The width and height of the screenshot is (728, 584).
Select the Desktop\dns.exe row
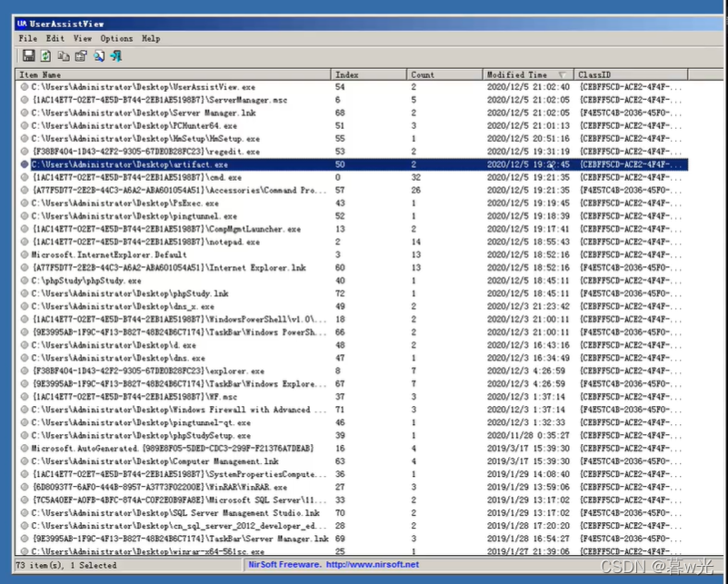352,358
